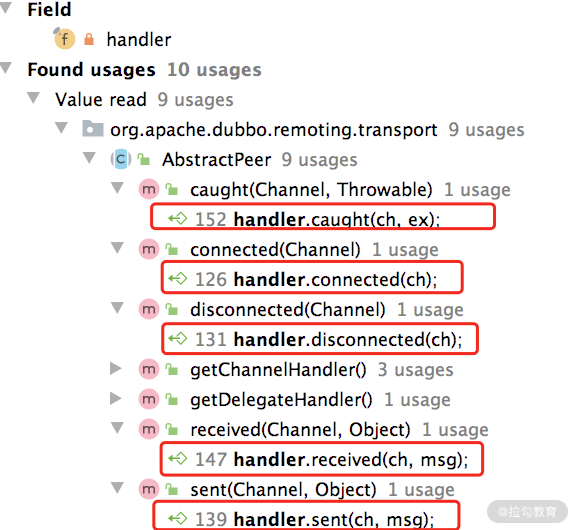Click the handler field icon

point(65,38)
